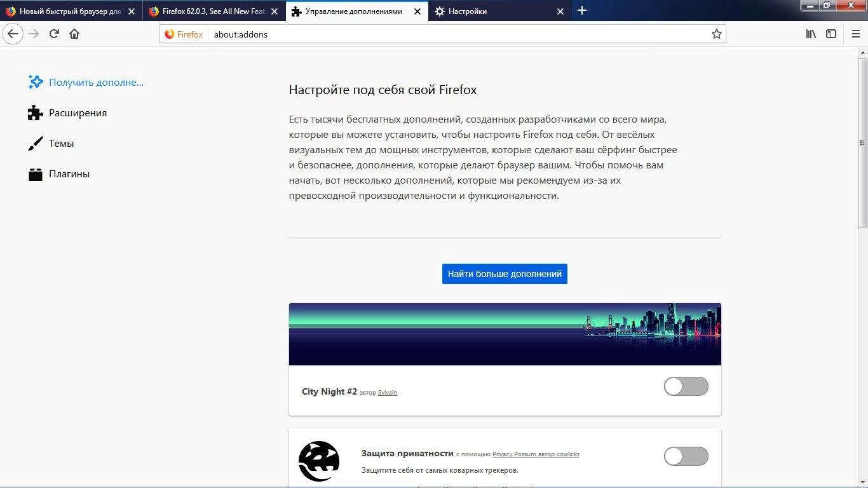Open Темы section in sidebar

point(51,144)
